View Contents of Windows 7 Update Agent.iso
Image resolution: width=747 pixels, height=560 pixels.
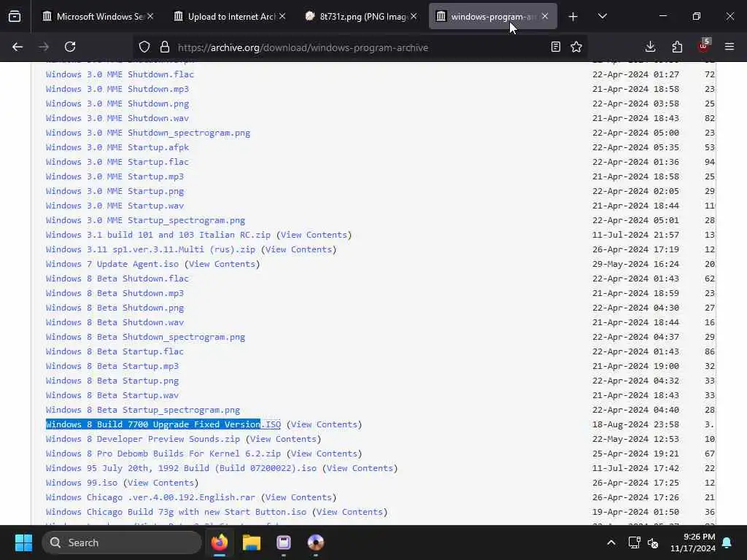222,264
